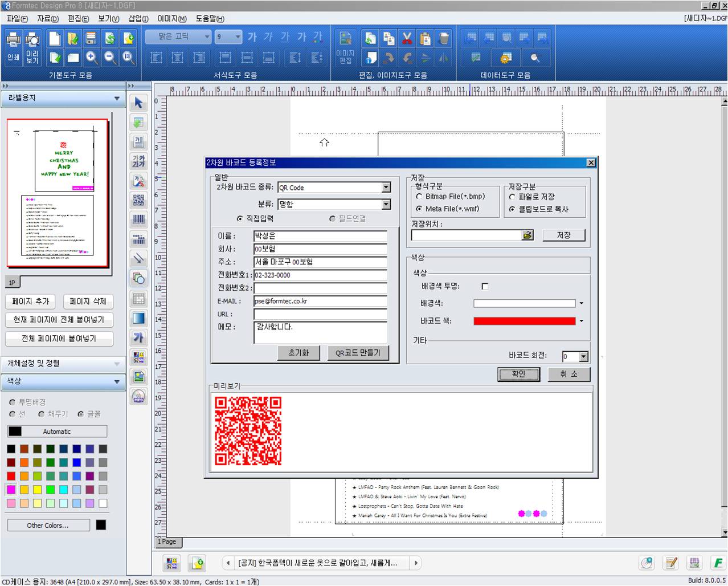Viewport: 728px width, 586px height.
Task: Open the 편집 menu
Action: click(78, 19)
